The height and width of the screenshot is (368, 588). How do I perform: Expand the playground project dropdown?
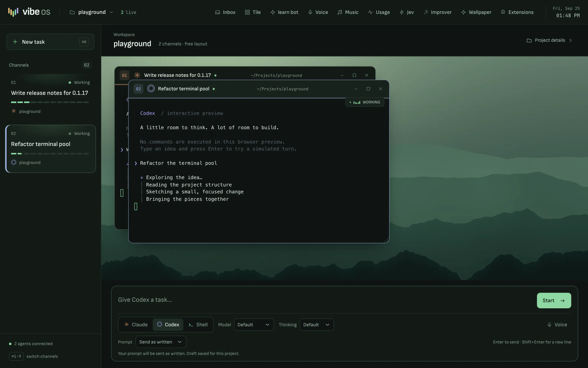(91, 12)
